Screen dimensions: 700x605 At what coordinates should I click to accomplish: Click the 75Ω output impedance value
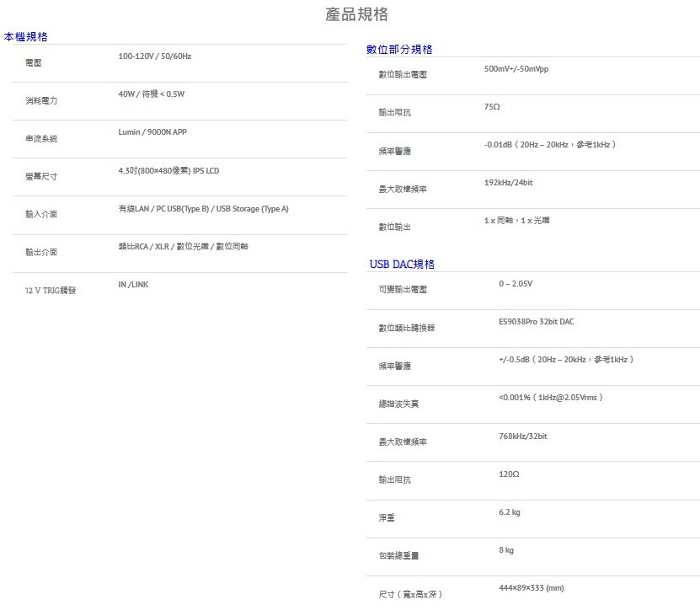point(492,107)
